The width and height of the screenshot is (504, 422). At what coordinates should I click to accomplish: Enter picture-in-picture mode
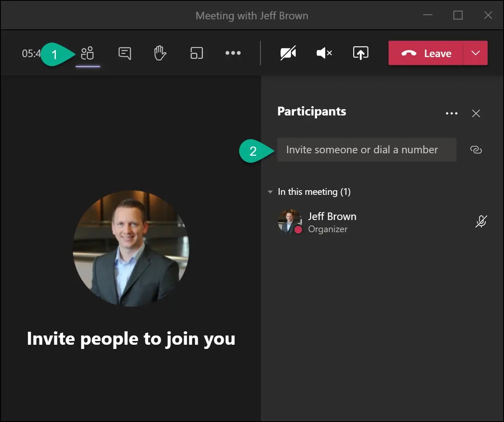(196, 53)
